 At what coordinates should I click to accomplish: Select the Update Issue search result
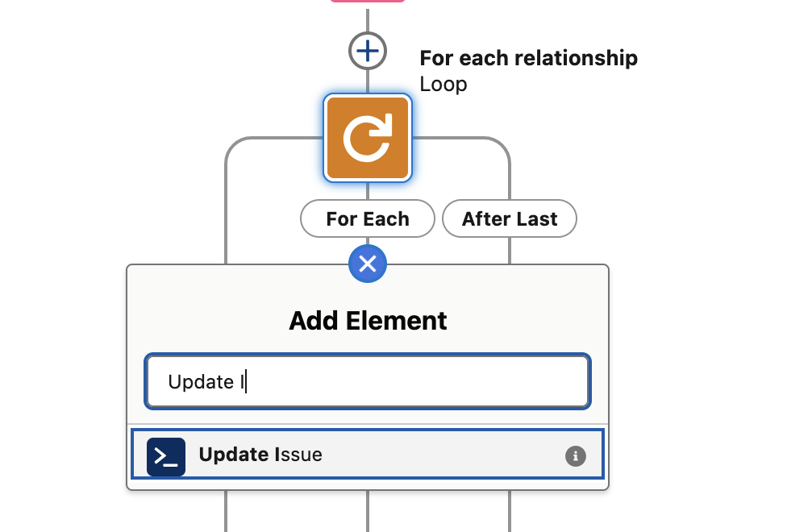[x=368, y=455]
